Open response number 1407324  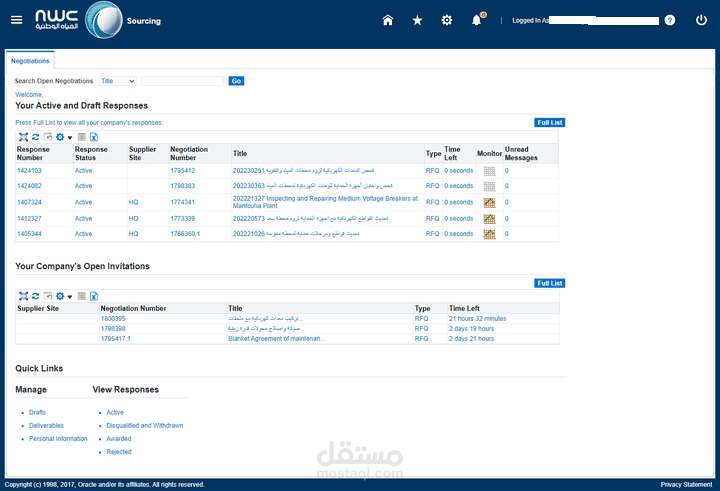pos(29,202)
